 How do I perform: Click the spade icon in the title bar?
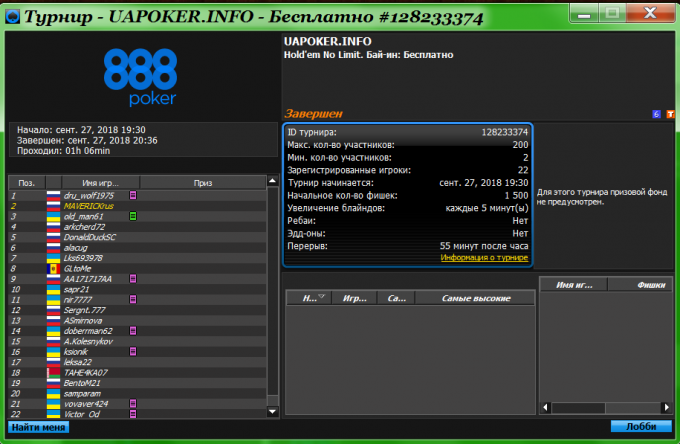coord(13,17)
